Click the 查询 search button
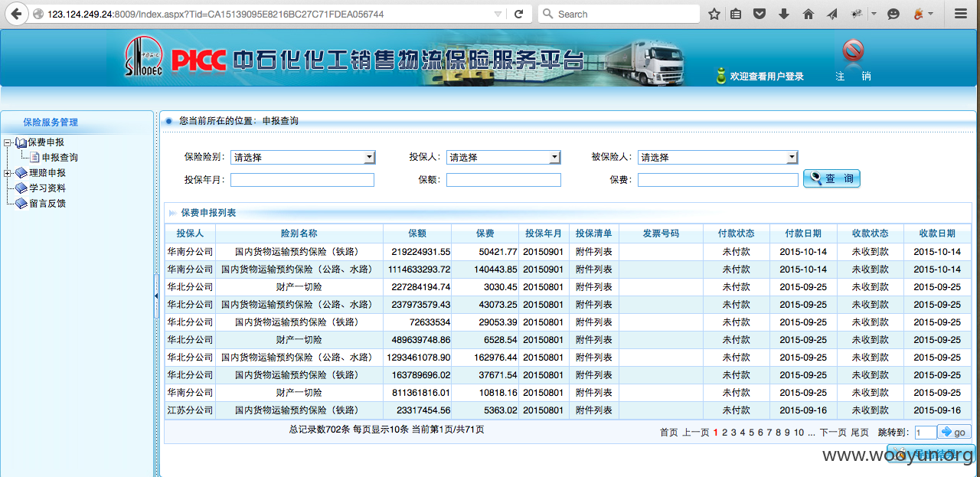Screen dimensions: 980x477 tap(831, 178)
